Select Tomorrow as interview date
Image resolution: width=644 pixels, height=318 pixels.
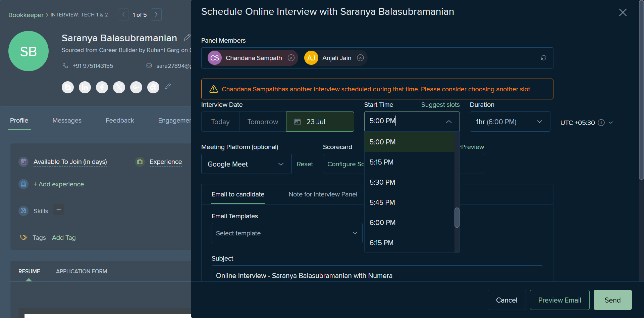263,122
